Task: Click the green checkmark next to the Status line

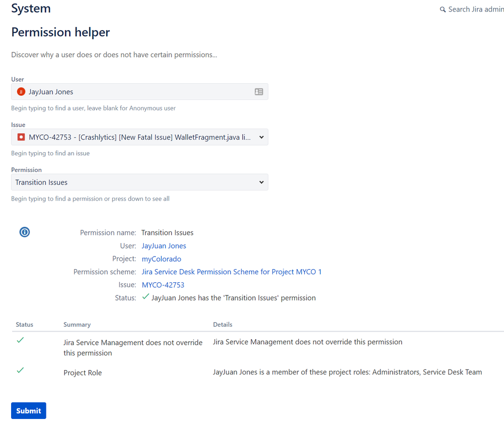Action: pos(145,297)
